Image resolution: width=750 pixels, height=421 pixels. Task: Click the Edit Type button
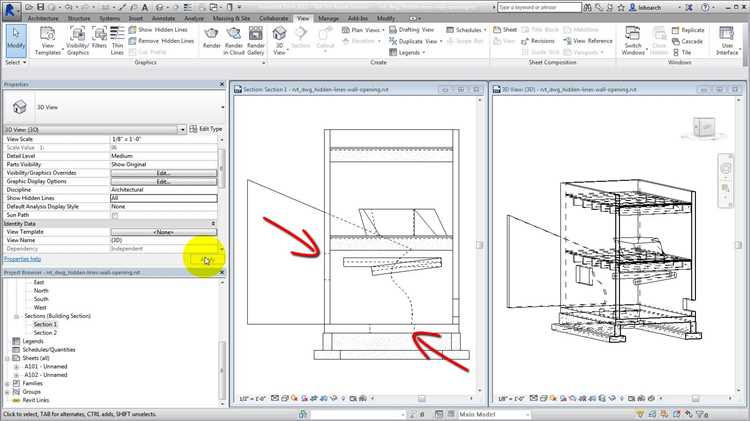(x=206, y=129)
